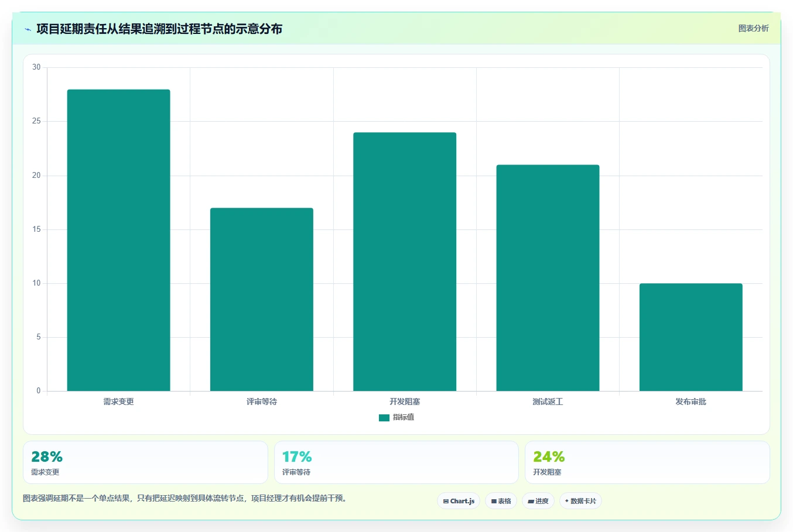The width and height of the screenshot is (793, 532).
Task: Select the 评审等待 bar in the chart
Action: click(x=262, y=299)
